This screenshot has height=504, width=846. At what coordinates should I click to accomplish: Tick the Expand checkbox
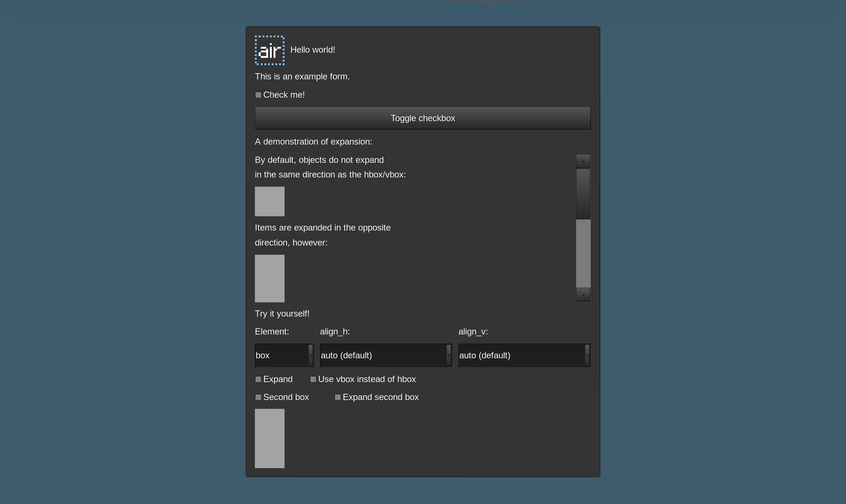tap(258, 379)
